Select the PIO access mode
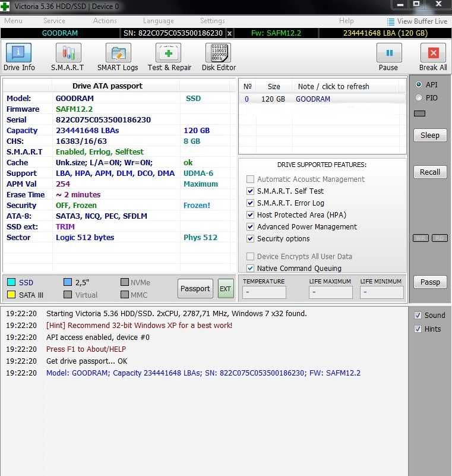The height and width of the screenshot is (476, 452). [419, 97]
